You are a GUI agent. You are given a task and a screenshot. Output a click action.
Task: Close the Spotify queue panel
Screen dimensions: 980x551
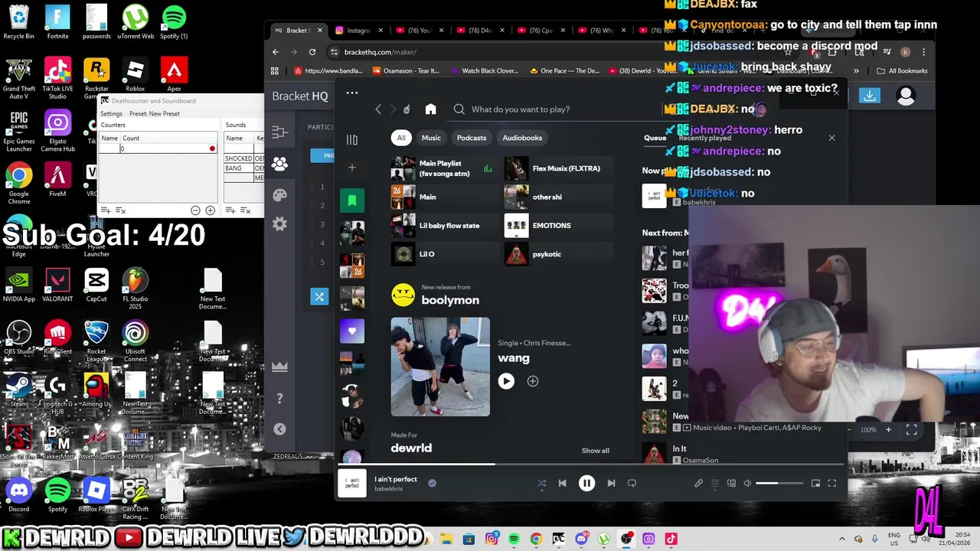coord(832,138)
